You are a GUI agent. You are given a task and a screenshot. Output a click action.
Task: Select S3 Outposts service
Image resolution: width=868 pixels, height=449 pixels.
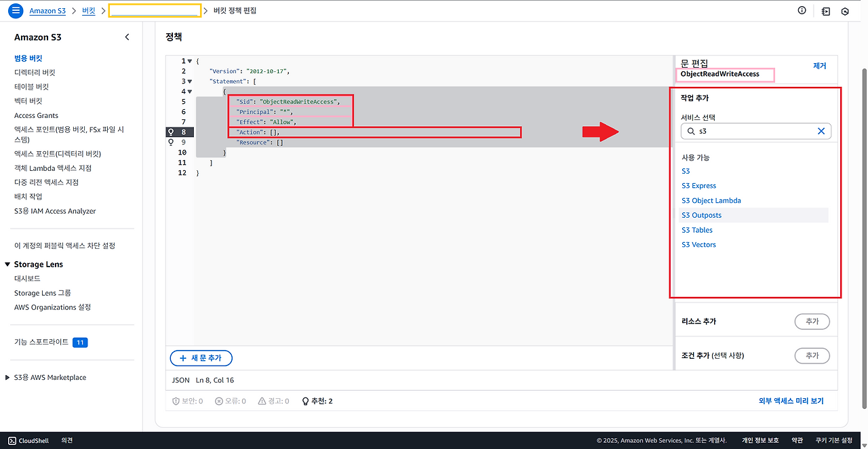pyautogui.click(x=701, y=215)
